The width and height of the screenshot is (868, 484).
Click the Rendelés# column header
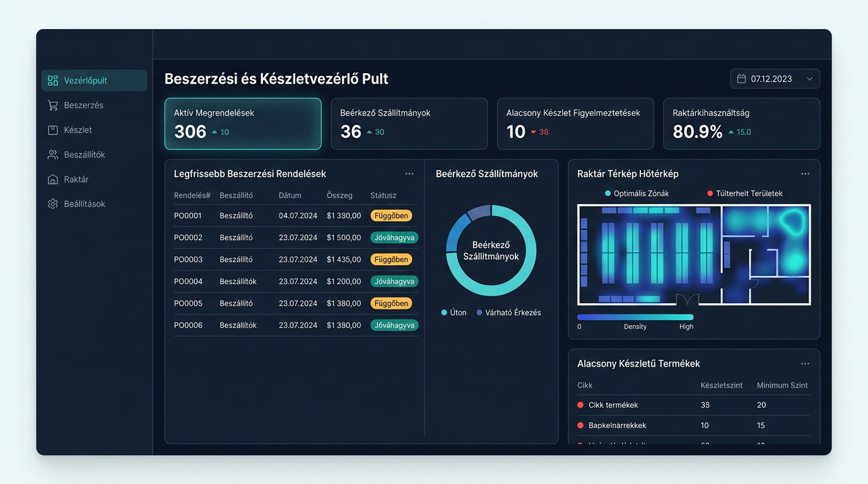tap(192, 195)
